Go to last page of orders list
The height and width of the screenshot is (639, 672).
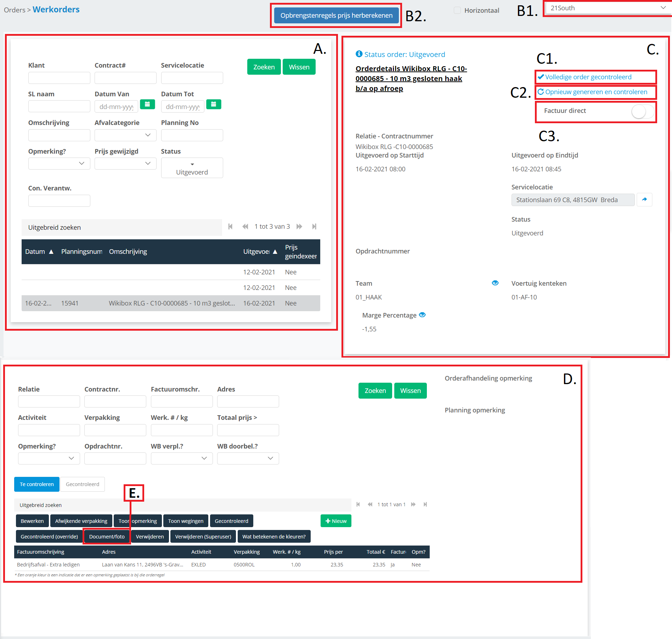[x=314, y=227]
